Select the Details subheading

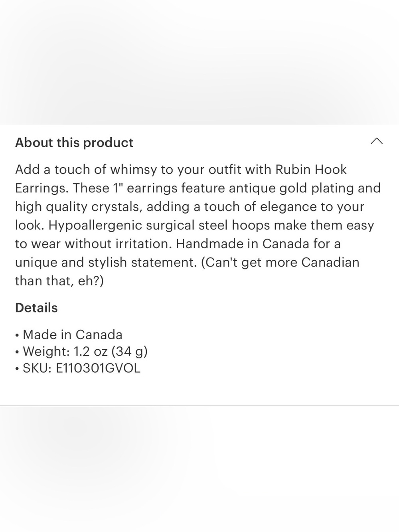pyautogui.click(x=36, y=308)
